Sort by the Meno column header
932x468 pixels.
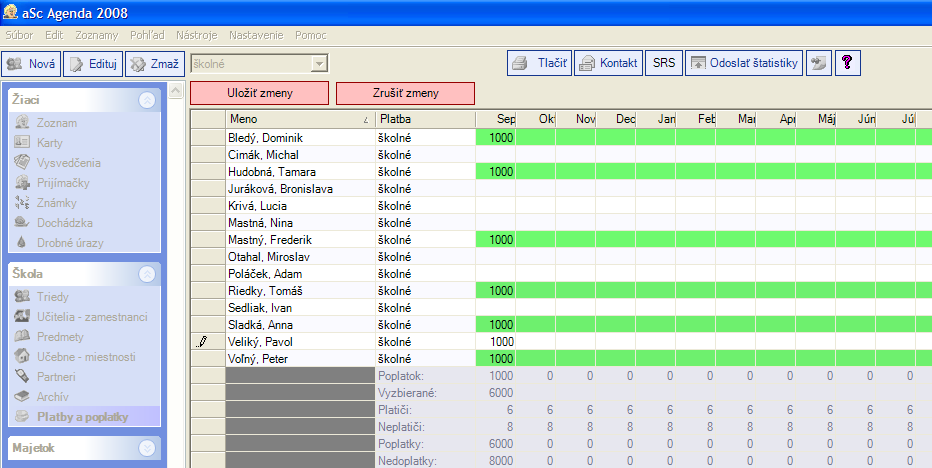pos(300,119)
